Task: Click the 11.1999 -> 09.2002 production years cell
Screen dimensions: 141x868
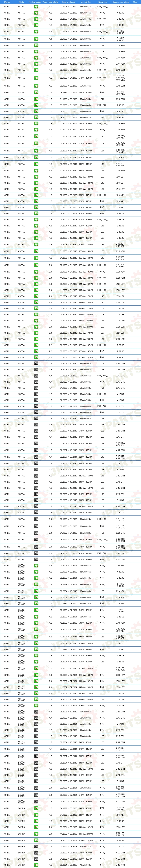Action: pyautogui.click(x=69, y=278)
